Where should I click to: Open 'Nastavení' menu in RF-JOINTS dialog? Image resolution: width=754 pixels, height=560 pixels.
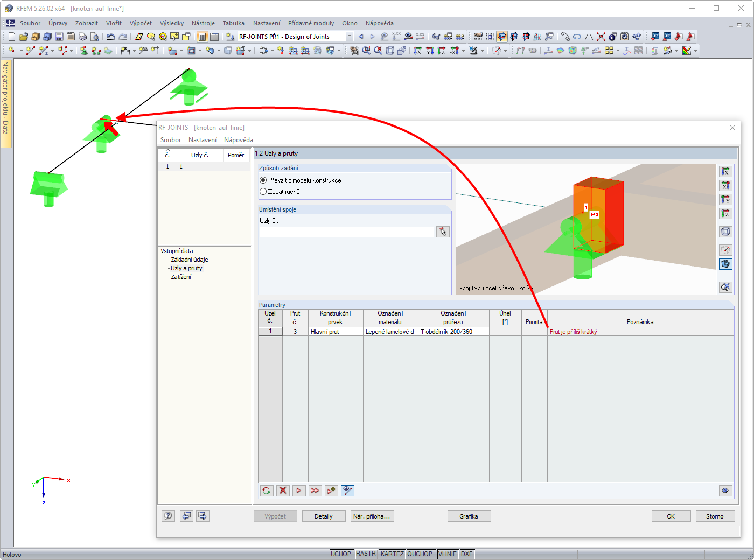pyautogui.click(x=203, y=140)
